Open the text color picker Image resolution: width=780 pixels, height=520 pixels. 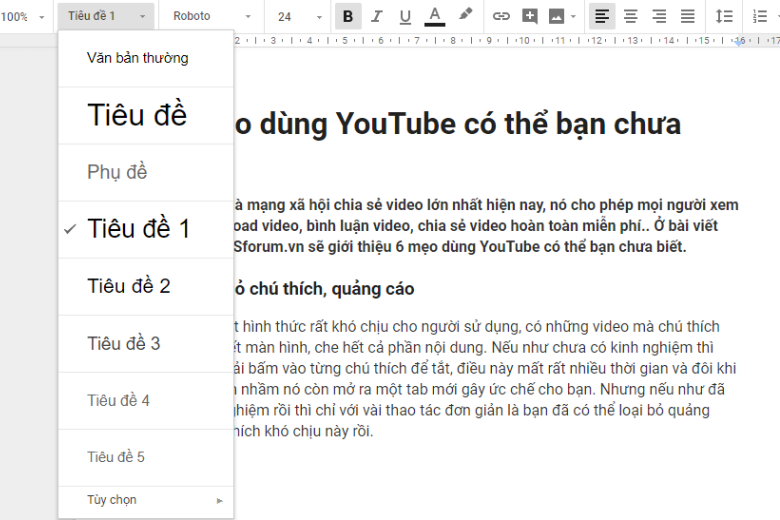pyautogui.click(x=434, y=16)
